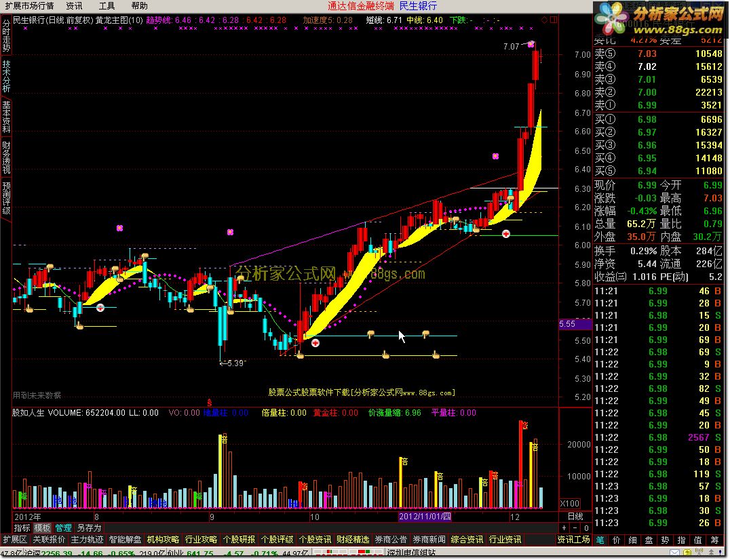Switch to 预测评级 side tab
The image size is (730, 560).
6,198
